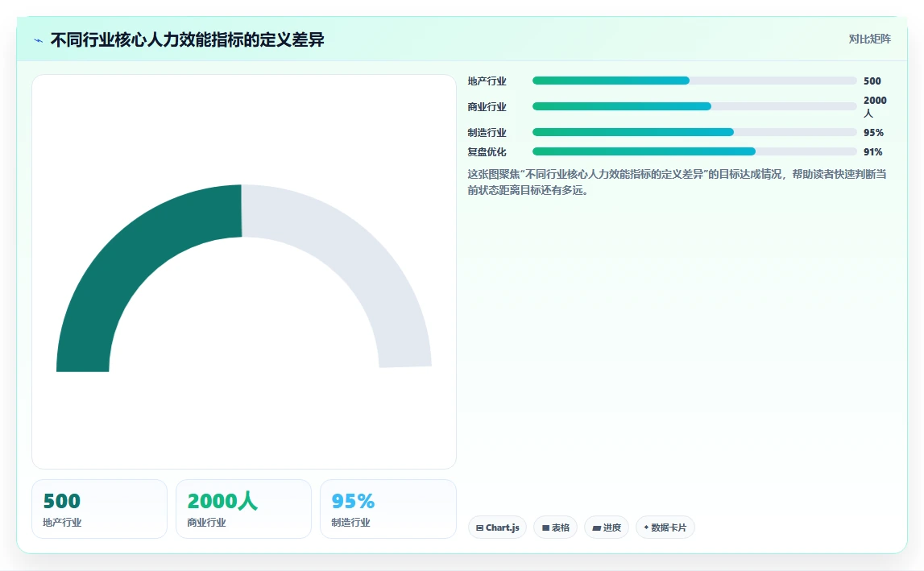Select the 表格 tag button

click(555, 528)
